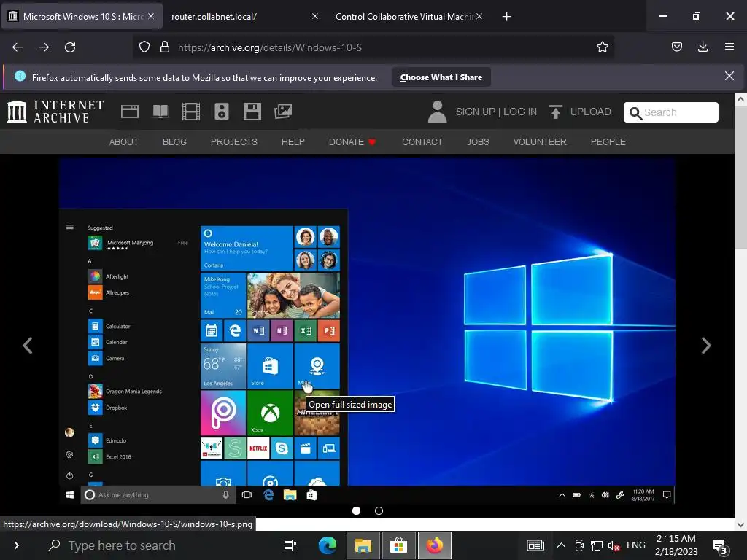Select second carousel indicator dot
The image size is (747, 560).
379,511
